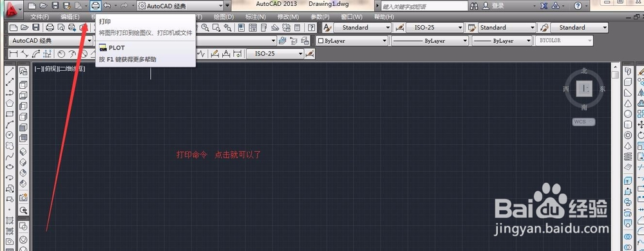Viewport: 644px width, 251px height.
Task: Select the Spline draw tool
Action: [x=10, y=156]
